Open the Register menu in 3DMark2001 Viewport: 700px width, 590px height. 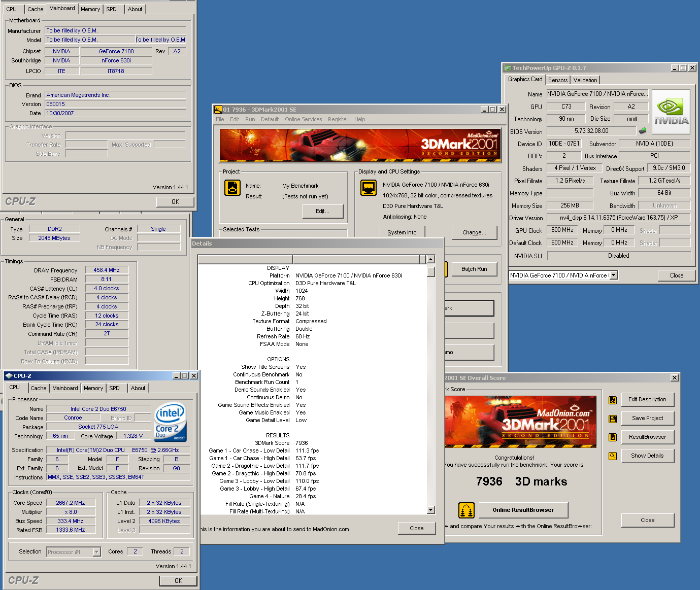pos(338,119)
